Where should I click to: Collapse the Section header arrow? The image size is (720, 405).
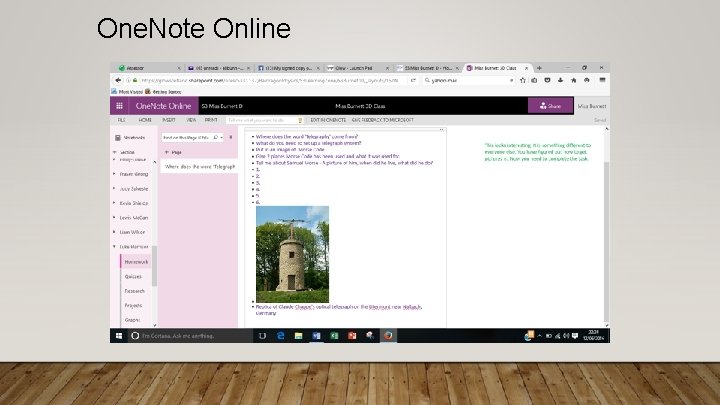[114, 152]
